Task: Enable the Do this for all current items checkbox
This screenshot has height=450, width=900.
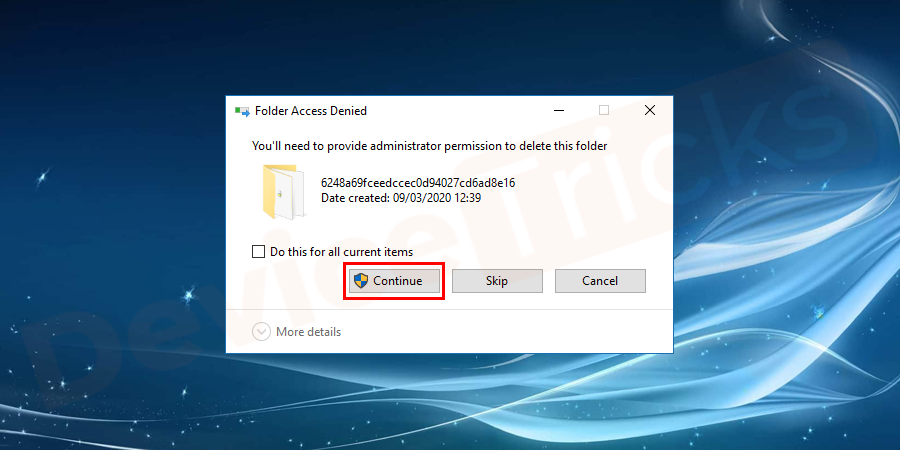Action: [x=259, y=251]
